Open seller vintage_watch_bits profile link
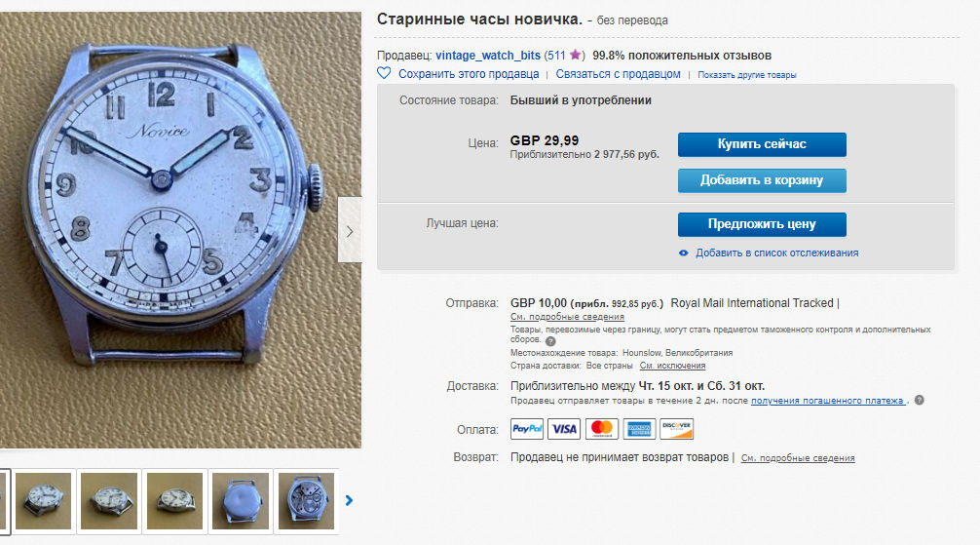 [x=487, y=55]
